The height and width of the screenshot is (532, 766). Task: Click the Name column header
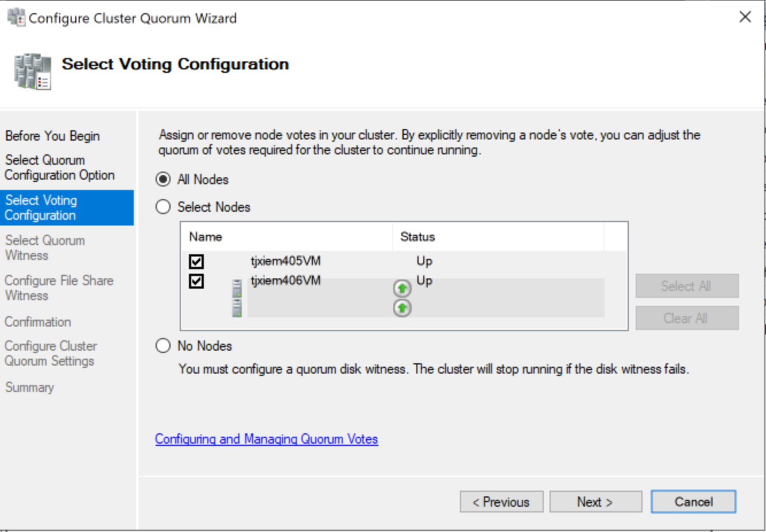(x=206, y=237)
